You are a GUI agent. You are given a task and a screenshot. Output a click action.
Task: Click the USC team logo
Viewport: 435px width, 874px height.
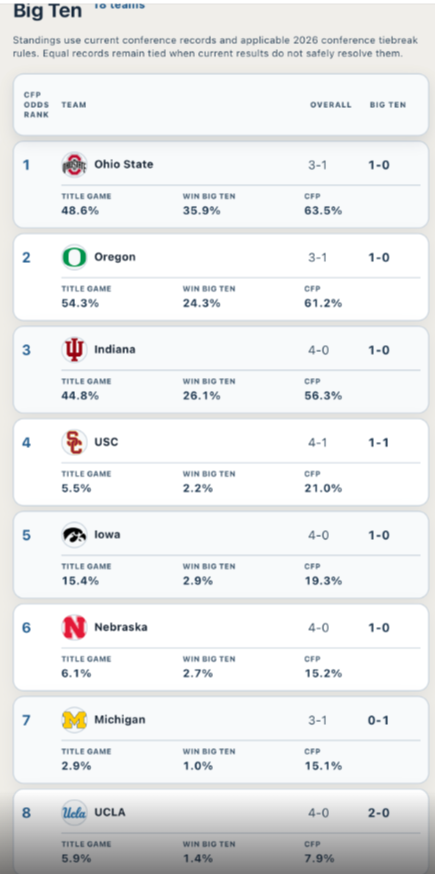point(74,443)
